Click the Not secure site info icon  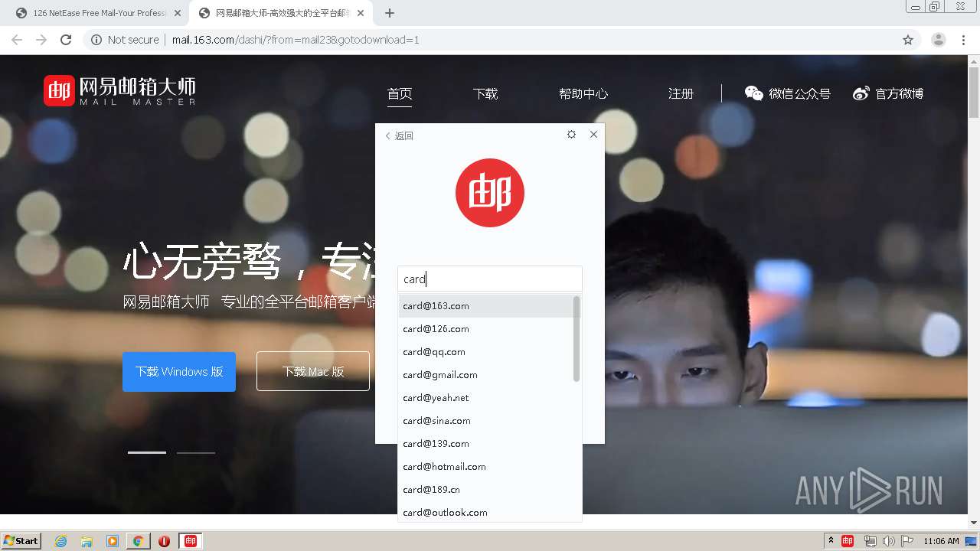96,40
